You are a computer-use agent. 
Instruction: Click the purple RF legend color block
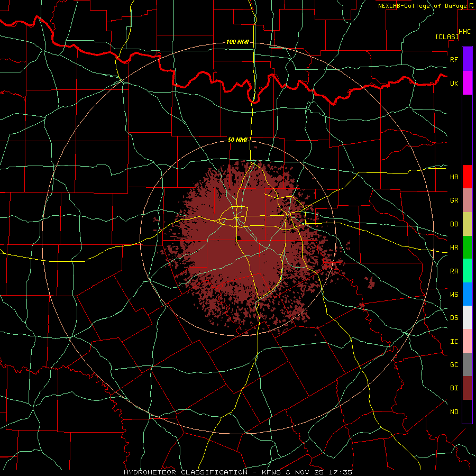tap(467, 59)
